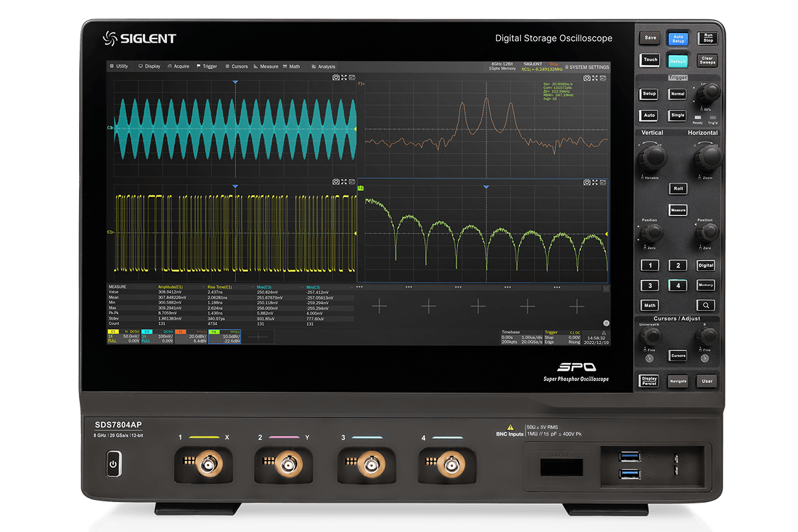Click the add channel plus box beside F4
Image resolution: width=798 pixels, height=532 pixels.
click(x=259, y=336)
